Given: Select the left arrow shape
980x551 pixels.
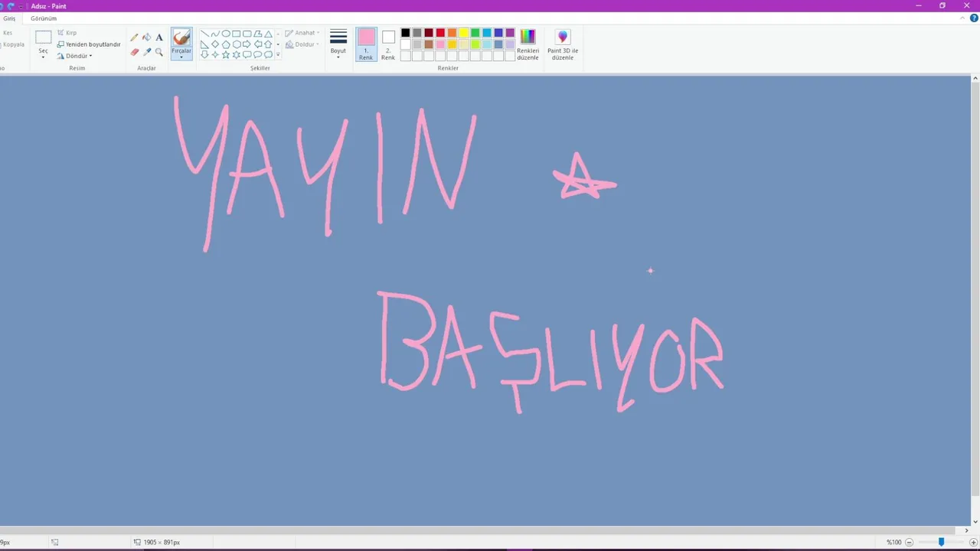Looking at the screenshot, I should tap(258, 44).
